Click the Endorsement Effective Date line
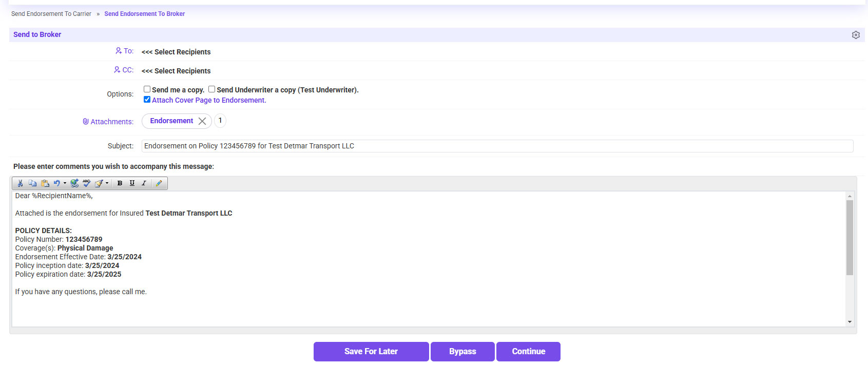The height and width of the screenshot is (365, 868). pos(79,257)
